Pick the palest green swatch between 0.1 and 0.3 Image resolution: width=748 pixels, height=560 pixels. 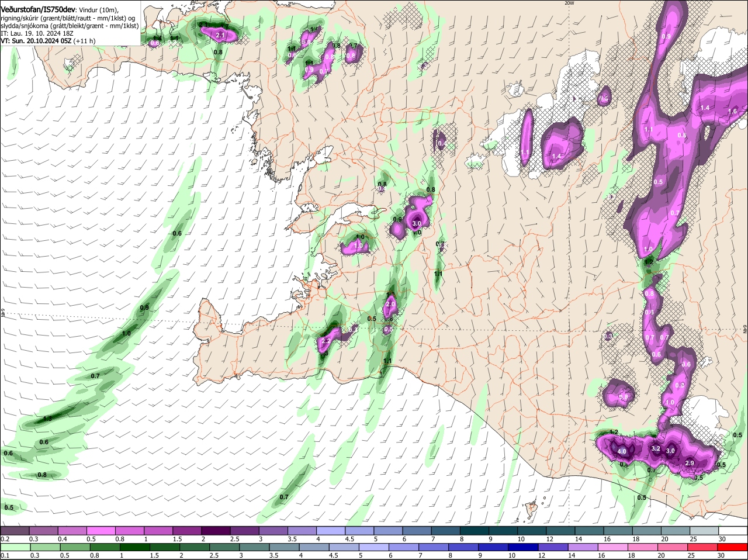15,547
